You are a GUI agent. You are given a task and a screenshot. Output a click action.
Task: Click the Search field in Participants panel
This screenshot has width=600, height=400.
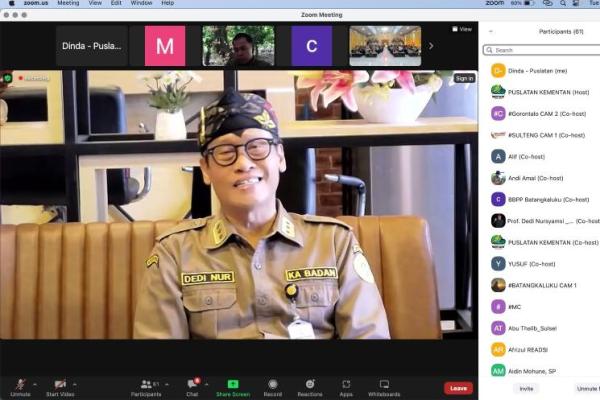[540, 49]
